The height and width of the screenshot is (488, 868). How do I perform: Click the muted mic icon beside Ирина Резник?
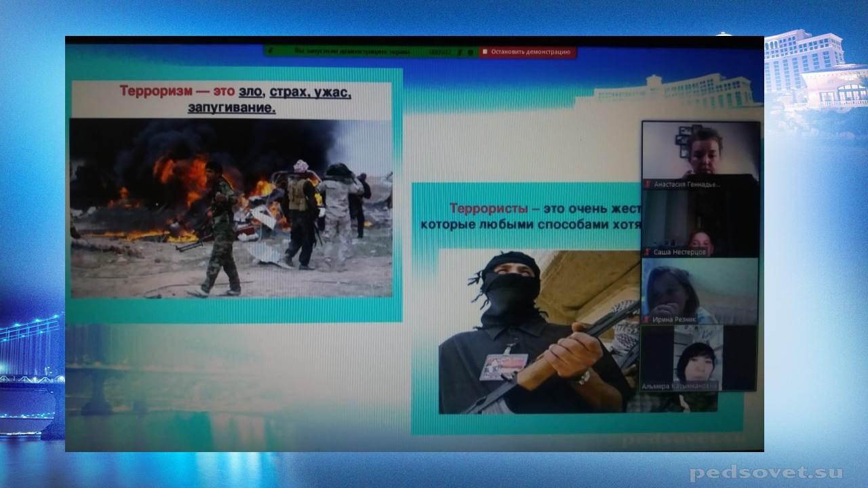(x=648, y=319)
